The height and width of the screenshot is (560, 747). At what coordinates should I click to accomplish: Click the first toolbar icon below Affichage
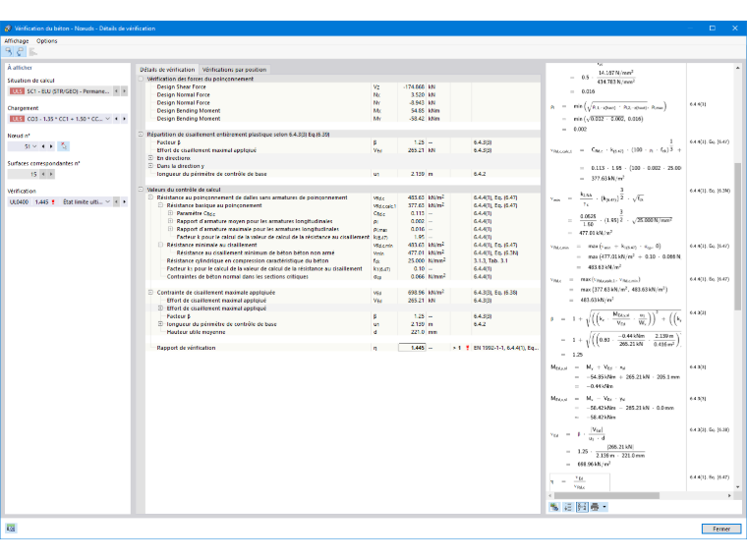(9, 51)
